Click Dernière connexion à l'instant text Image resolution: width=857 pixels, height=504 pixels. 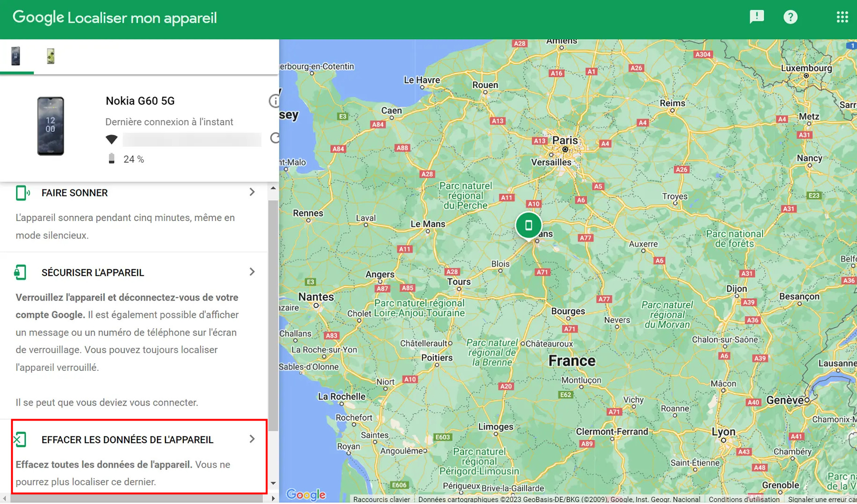[169, 122]
